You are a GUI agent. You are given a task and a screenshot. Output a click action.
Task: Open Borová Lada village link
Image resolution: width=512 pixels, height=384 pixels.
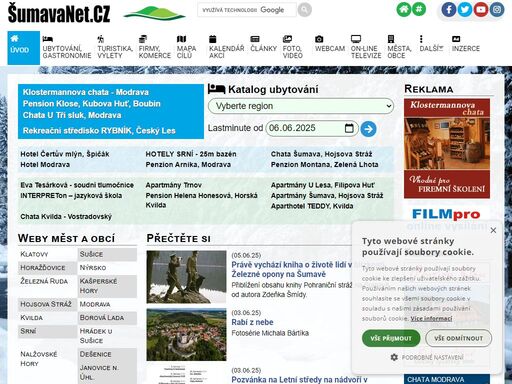[x=102, y=318]
